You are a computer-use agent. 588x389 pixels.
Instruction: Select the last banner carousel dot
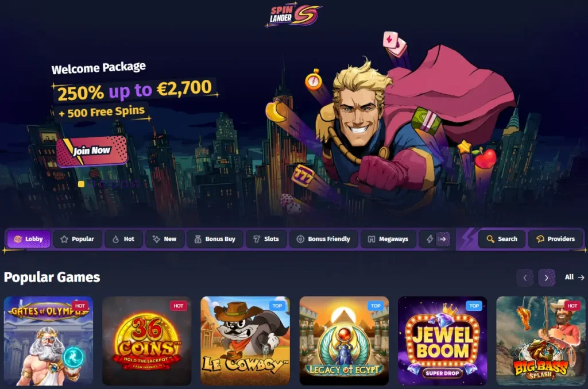[136, 184]
